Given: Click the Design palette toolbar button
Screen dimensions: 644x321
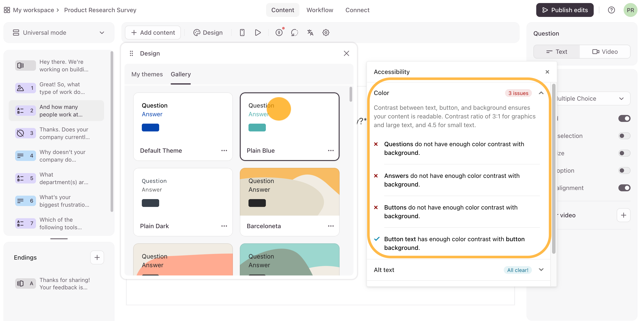Looking at the screenshot, I should [208, 33].
